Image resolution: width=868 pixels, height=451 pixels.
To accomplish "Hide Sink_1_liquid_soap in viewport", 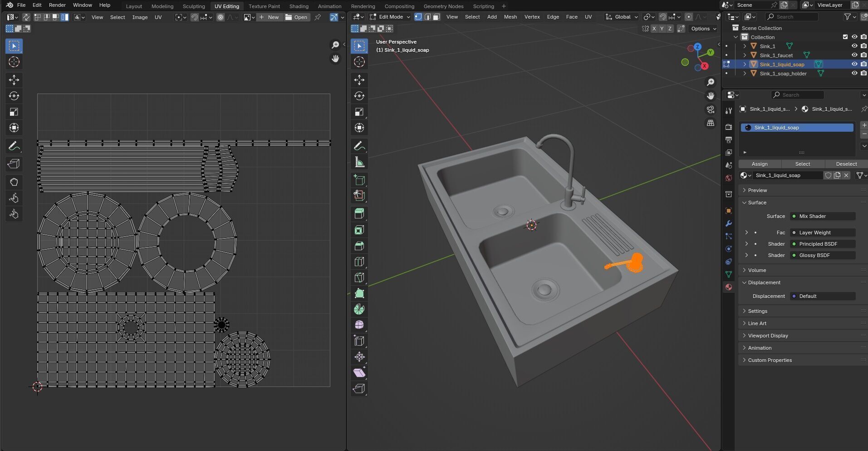I will (854, 64).
